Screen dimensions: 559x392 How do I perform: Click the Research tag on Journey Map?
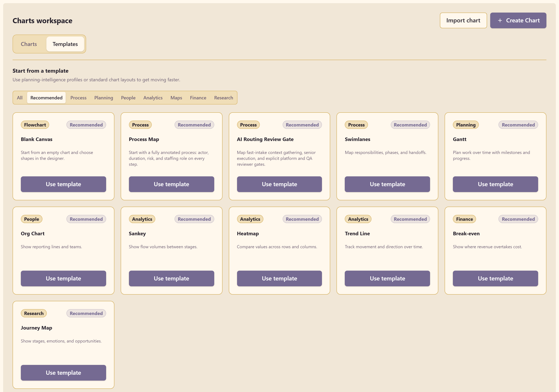click(34, 313)
